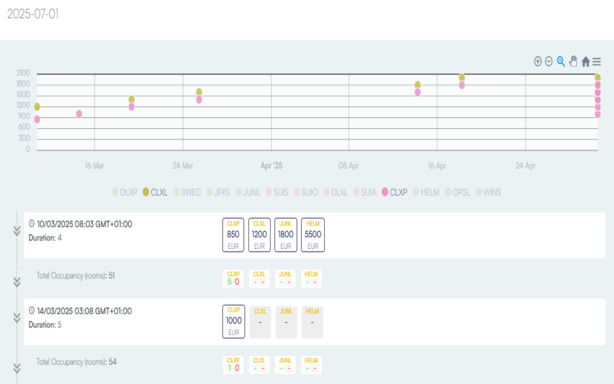Viewport: 614px width, 384px height.
Task: Activate the selection zoom magnifier tool
Action: pos(561,61)
